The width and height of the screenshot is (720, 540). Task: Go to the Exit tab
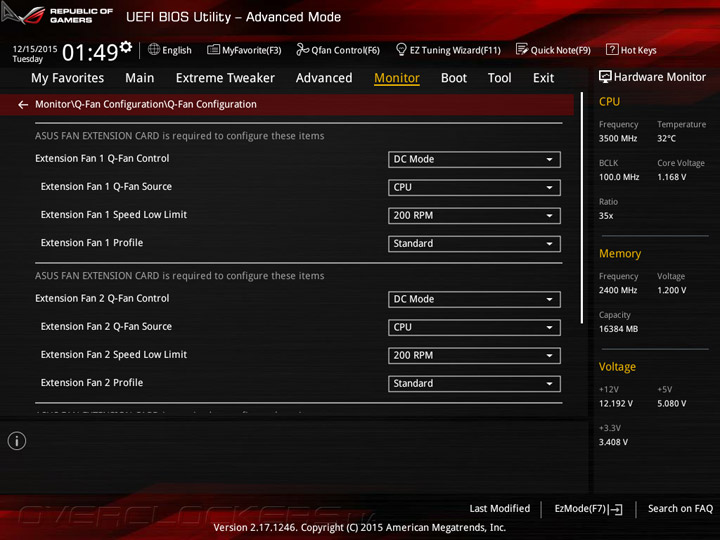[x=544, y=78]
